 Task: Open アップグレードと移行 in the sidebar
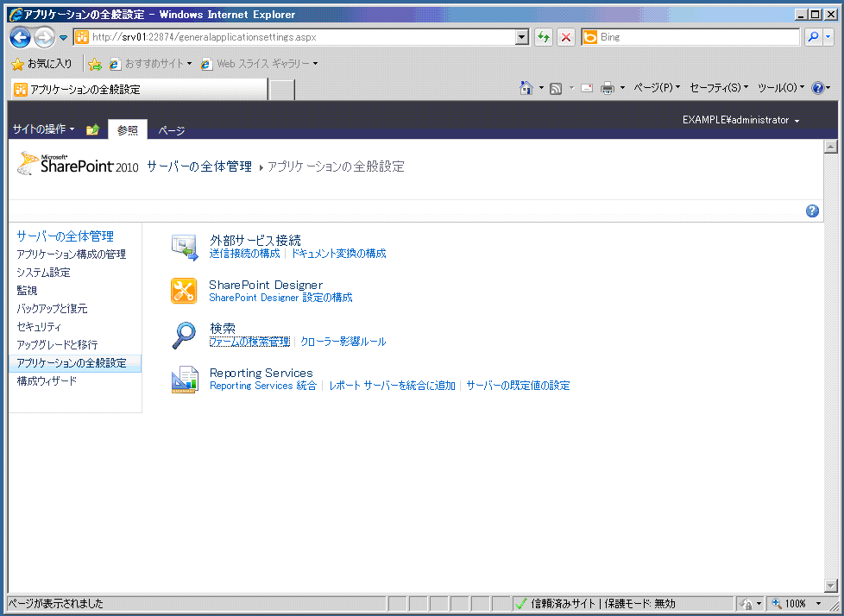pos(57,345)
